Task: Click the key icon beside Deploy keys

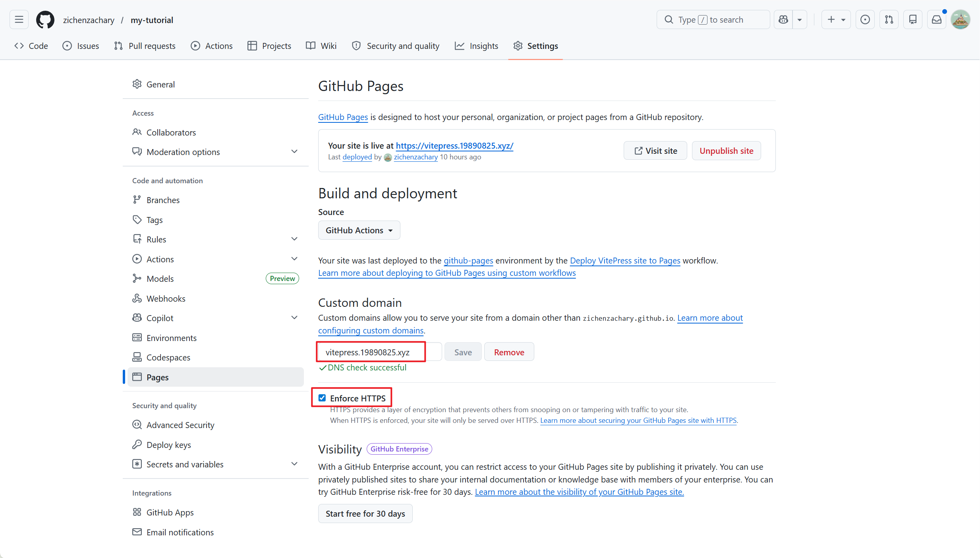Action: coord(137,444)
